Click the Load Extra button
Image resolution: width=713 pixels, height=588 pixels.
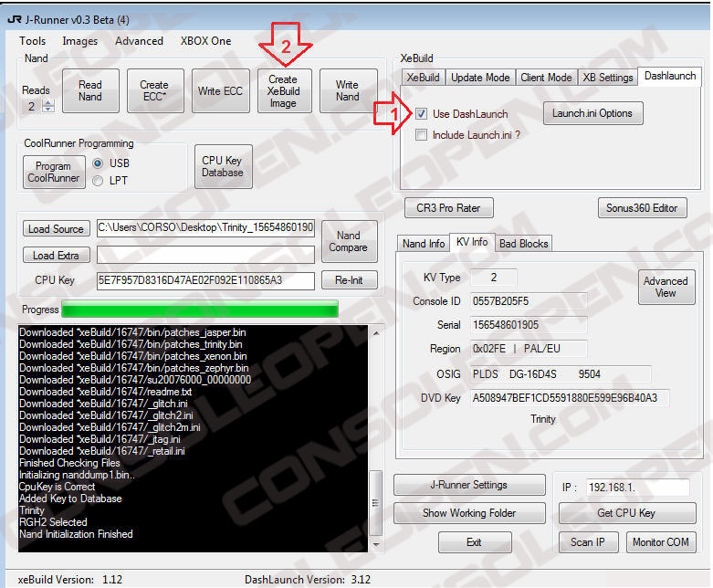click(56, 255)
